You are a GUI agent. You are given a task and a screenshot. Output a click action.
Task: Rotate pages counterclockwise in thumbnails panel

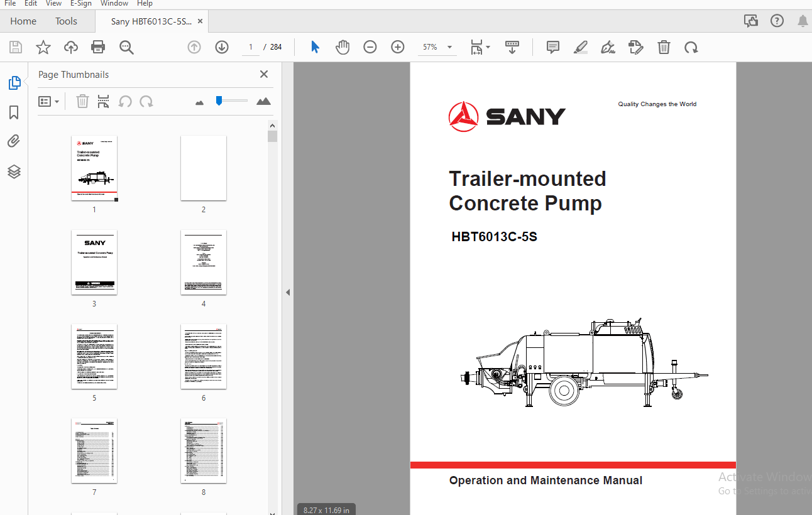tap(125, 101)
